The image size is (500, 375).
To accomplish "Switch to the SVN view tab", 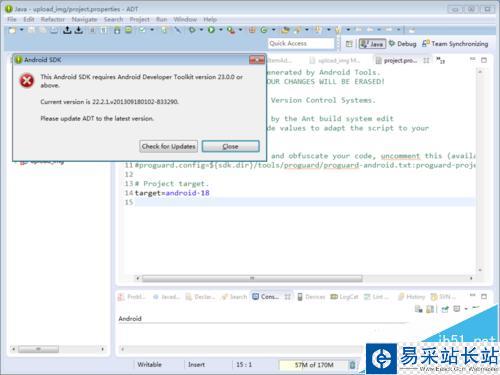I will coord(443,297).
